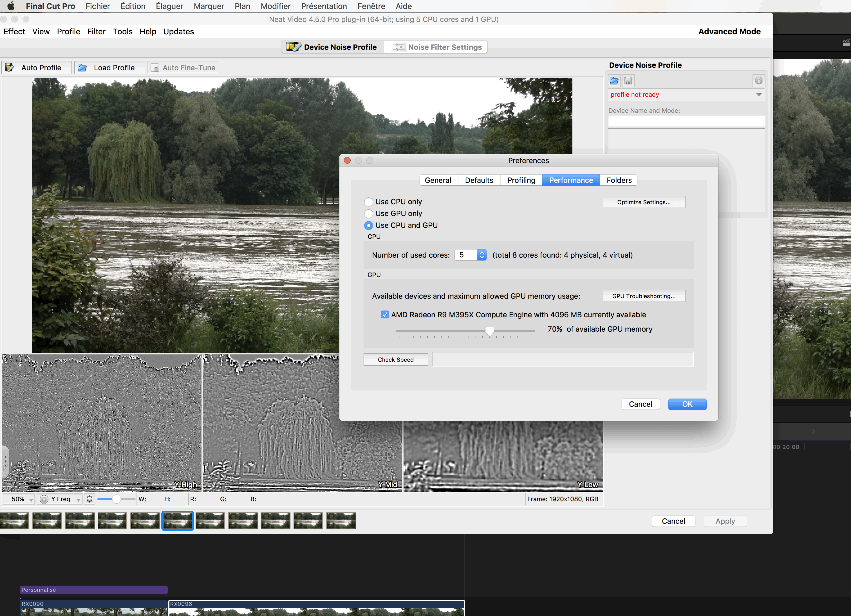The width and height of the screenshot is (851, 616).
Task: Click the Device Name and Mode field
Action: coord(686,121)
